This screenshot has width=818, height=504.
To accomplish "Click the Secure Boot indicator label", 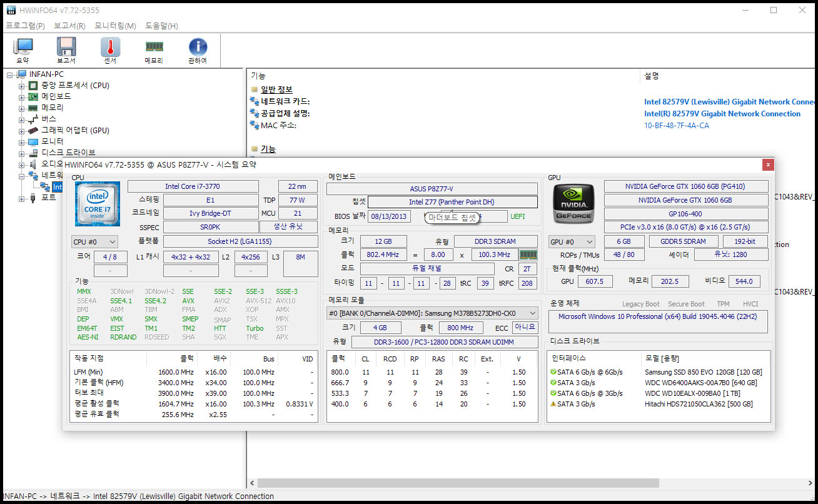I will (x=686, y=305).
